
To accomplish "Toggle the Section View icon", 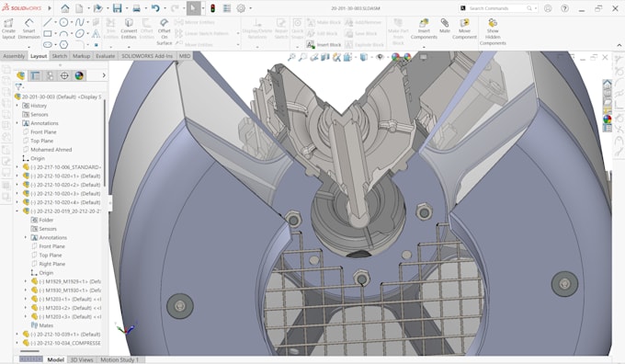I will [x=325, y=57].
